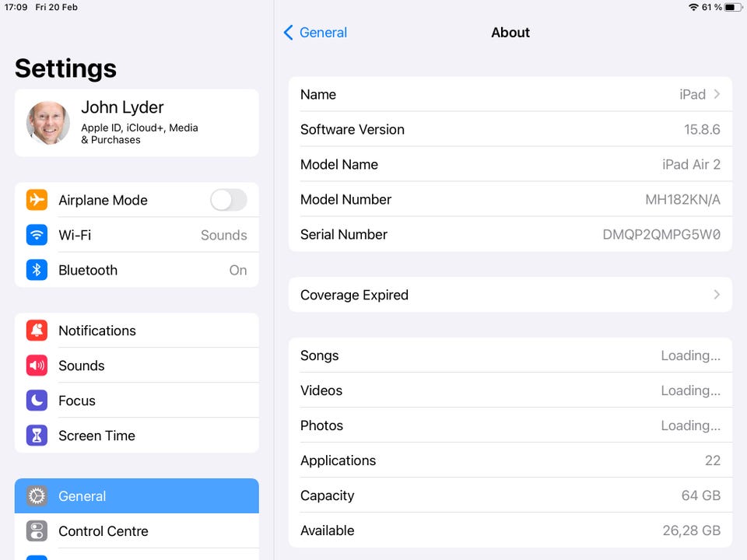Tap Apple ID, iCloud+, Media & Purchases subtitle
This screenshot has width=747, height=560.
[139, 134]
